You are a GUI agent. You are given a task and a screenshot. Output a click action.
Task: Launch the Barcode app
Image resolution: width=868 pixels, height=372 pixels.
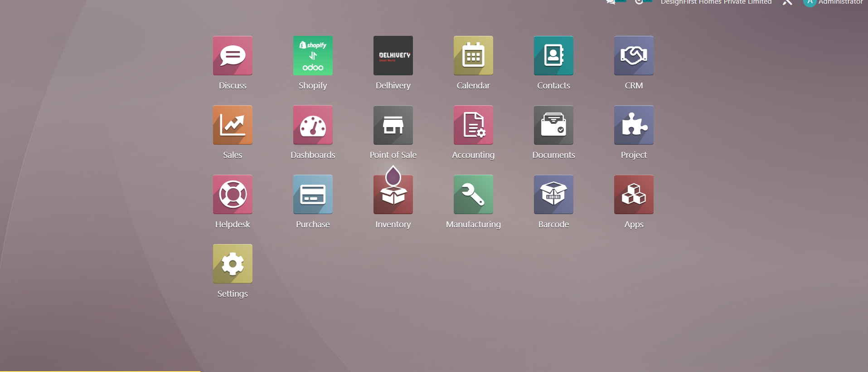click(553, 195)
